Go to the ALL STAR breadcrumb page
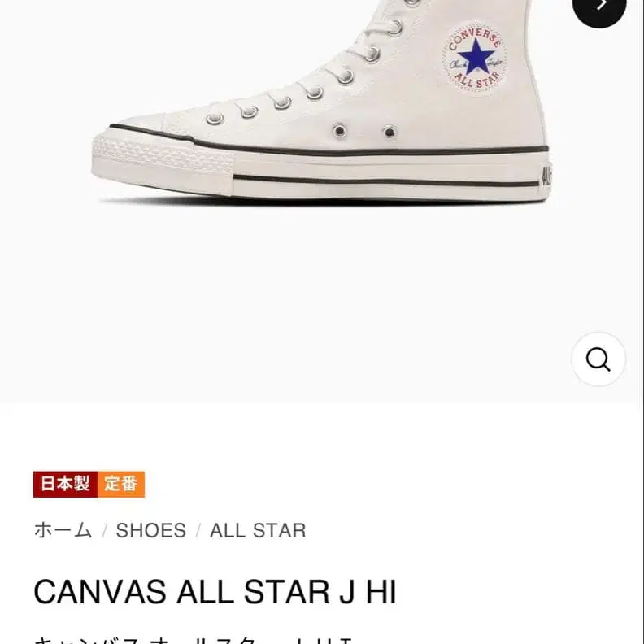This screenshot has width=644, height=644. point(258,530)
